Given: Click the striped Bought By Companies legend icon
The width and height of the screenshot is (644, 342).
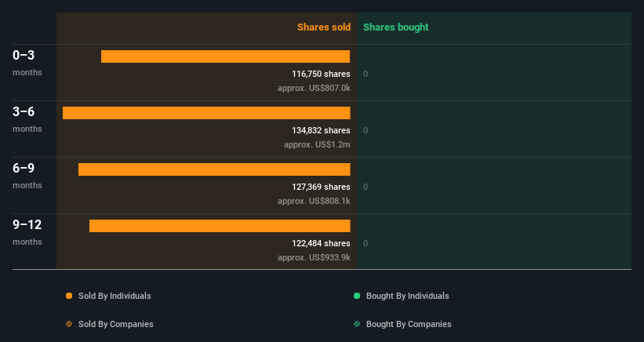Looking at the screenshot, I should 357,324.
